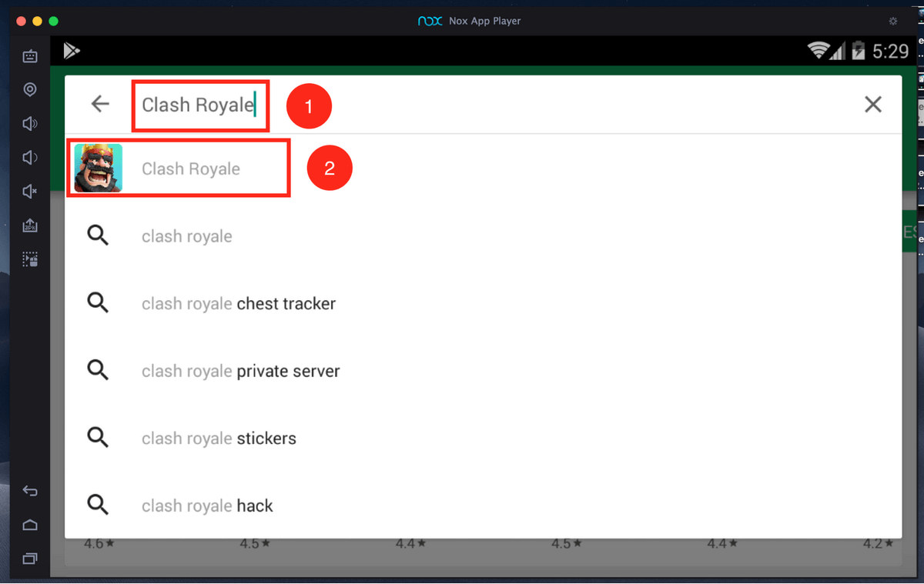Select 'clash royale' search suggestion

pos(483,236)
